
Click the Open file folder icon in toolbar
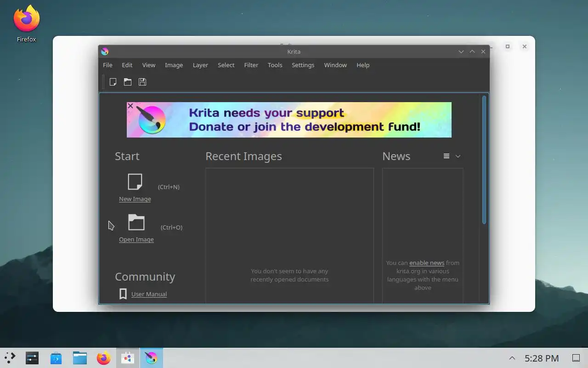click(x=128, y=82)
